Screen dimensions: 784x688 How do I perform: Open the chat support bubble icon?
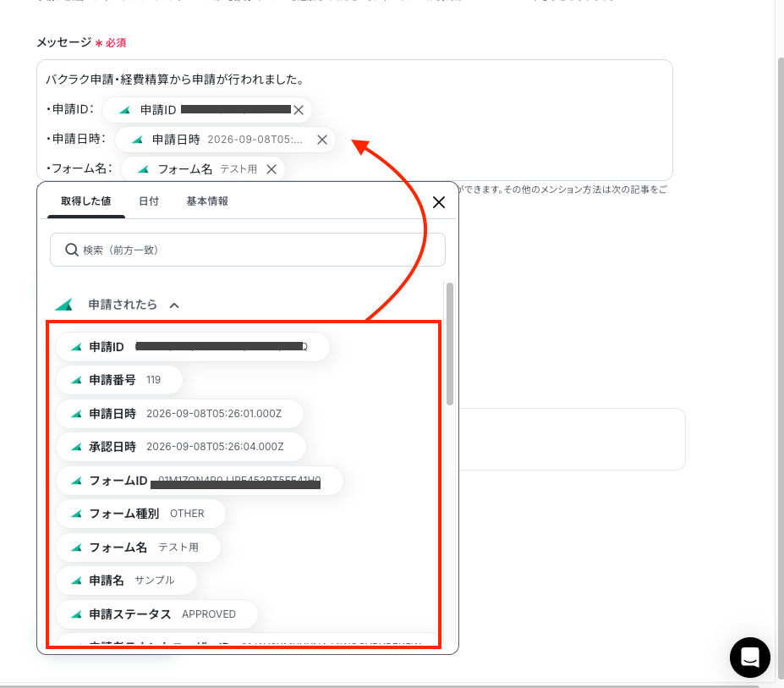[749, 657]
